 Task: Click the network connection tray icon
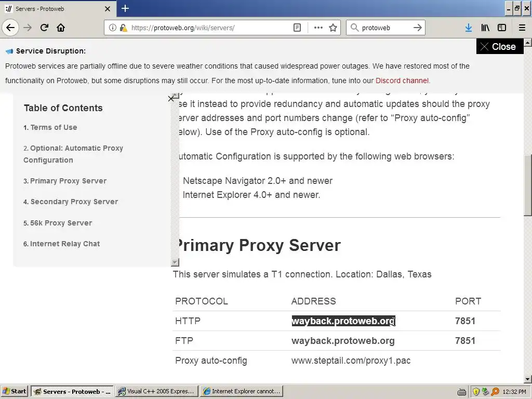pyautogui.click(x=486, y=392)
